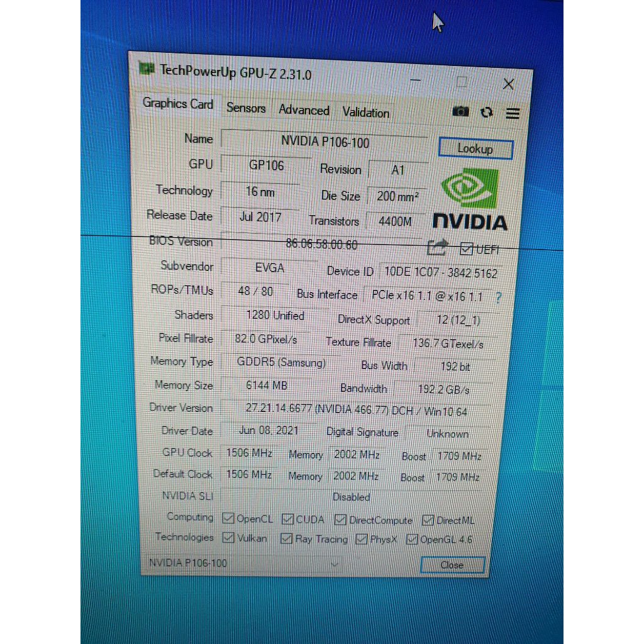644x644 pixels.
Task: Toggle the Vulkan checkbox
Action: tap(228, 538)
